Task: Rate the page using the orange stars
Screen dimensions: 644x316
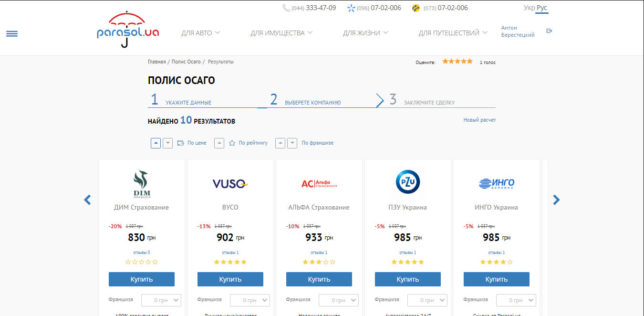Action: pyautogui.click(x=457, y=62)
